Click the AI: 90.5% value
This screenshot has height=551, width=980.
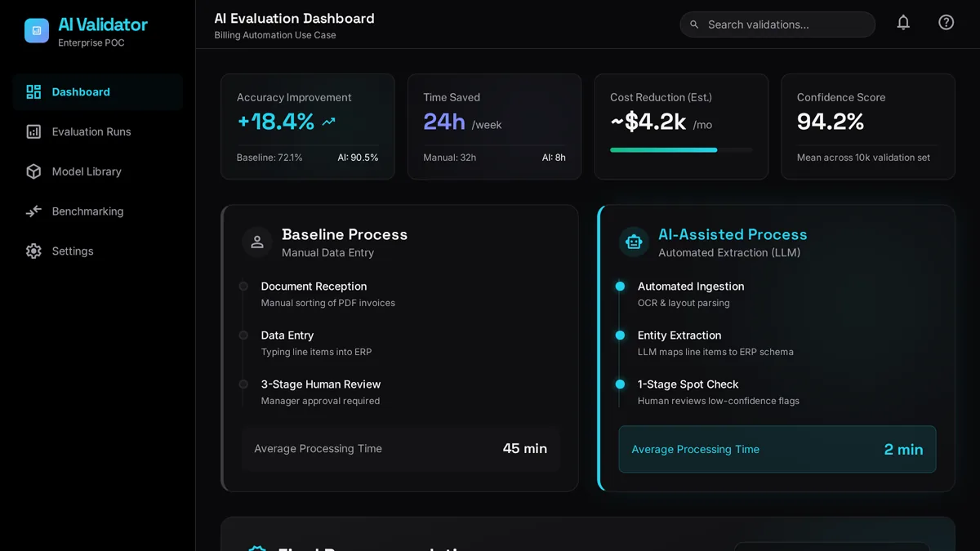(x=358, y=158)
